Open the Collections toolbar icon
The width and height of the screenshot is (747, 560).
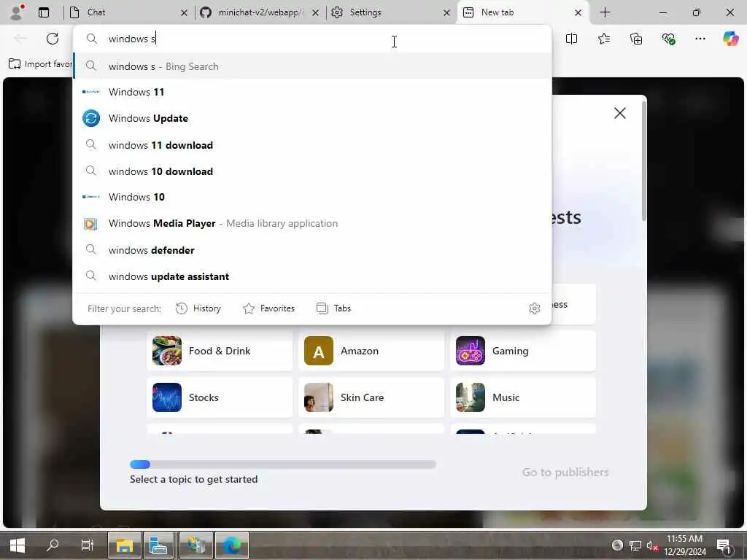(636, 39)
